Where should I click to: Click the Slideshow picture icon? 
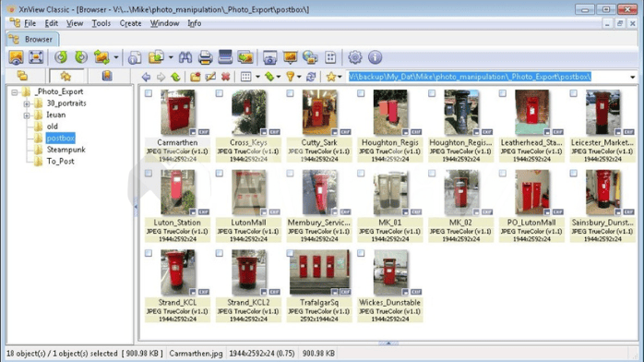point(245,57)
